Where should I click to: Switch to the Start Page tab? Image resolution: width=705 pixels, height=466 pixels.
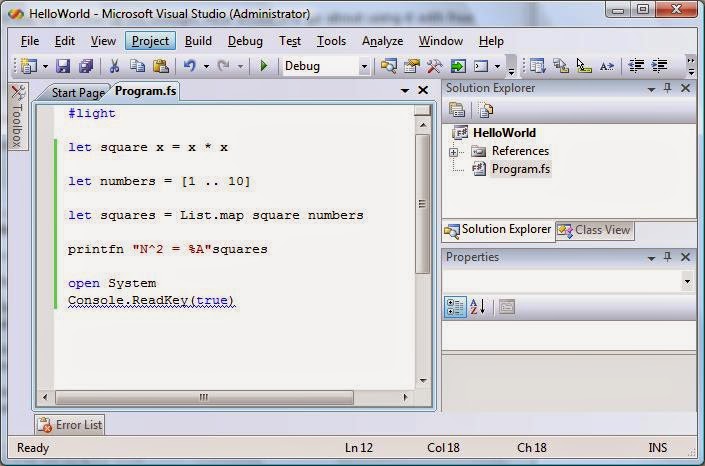click(78, 93)
